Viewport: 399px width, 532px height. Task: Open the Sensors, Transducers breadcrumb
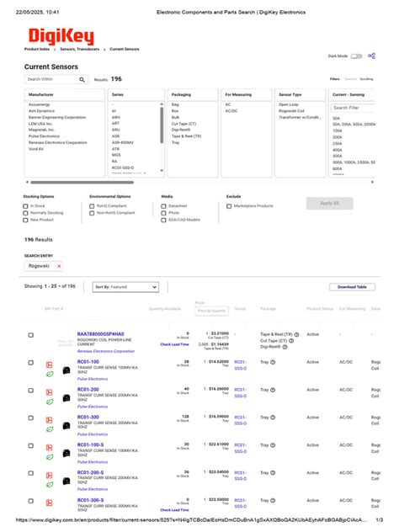coord(80,49)
